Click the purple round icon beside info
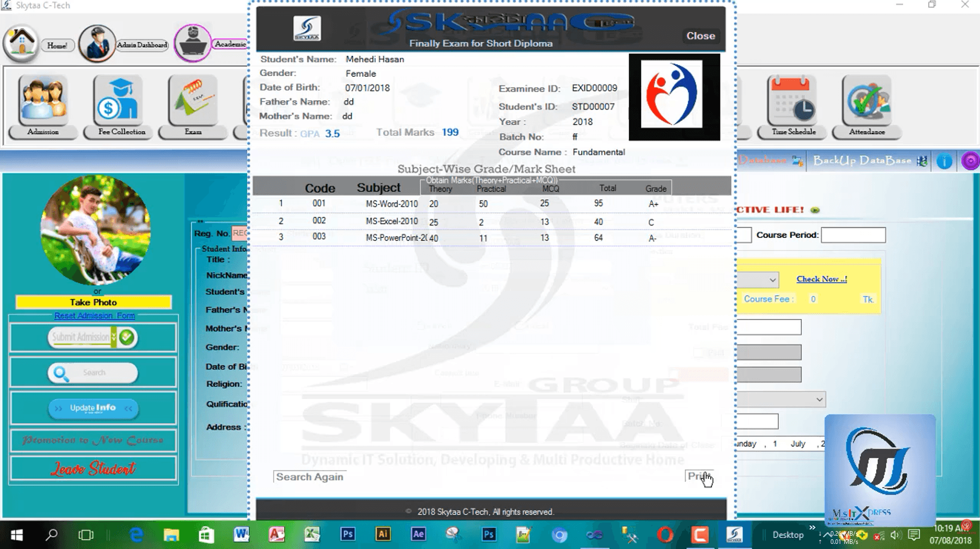The image size is (980, 549). coord(970,161)
